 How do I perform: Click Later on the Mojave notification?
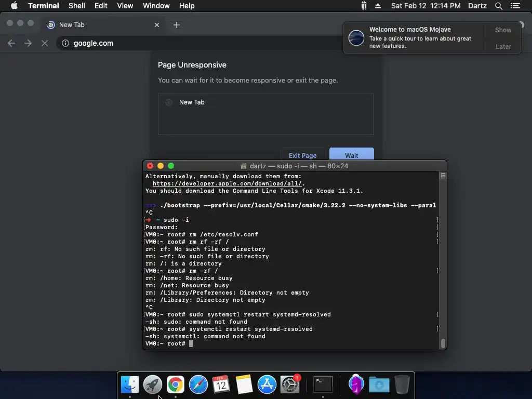tap(503, 46)
